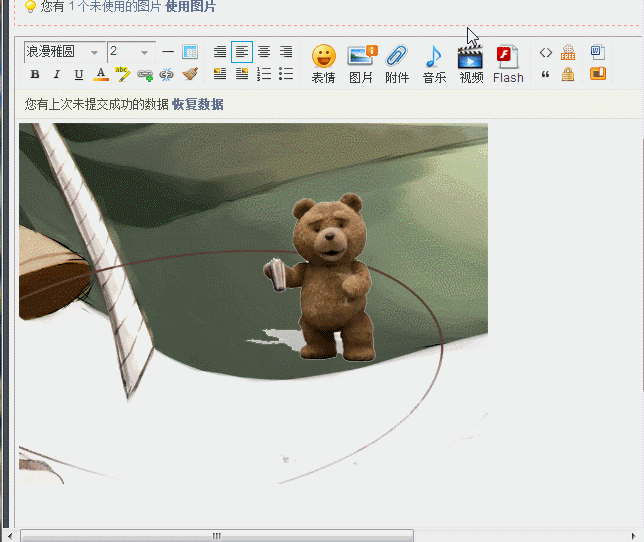Screen dimensions: 644x542
Task: Insert a video via 视频
Action: click(x=471, y=64)
